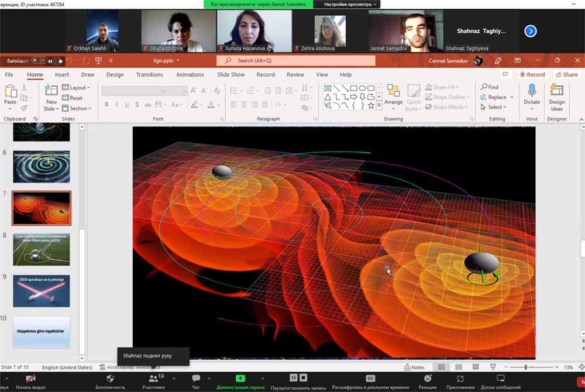Viewport: 585px width, 392px height.
Task: Click the Zoom security (Безопасность) shield icon
Action: tap(110, 379)
